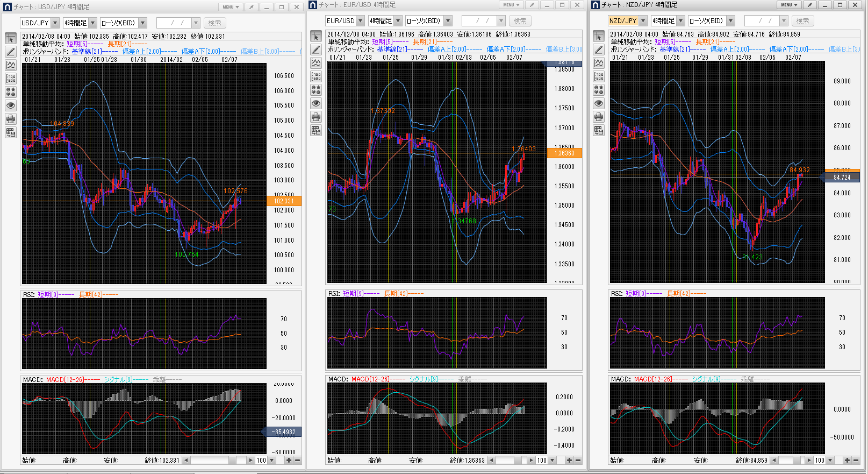
Task: Pin the EUR/USD chart window
Action: coord(532,5)
